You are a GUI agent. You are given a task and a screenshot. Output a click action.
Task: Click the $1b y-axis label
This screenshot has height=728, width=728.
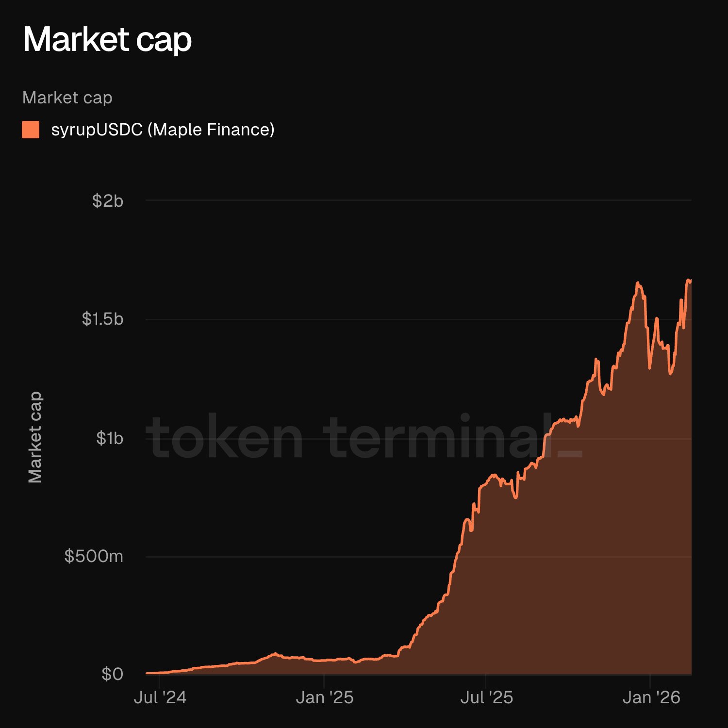[x=110, y=438]
